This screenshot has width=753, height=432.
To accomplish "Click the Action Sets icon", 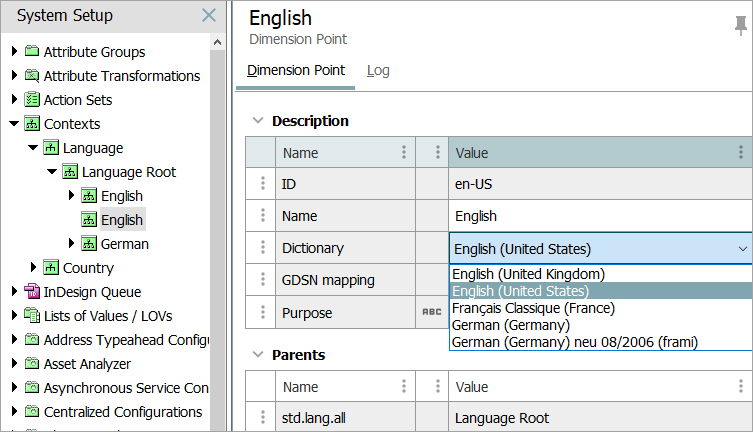I will coord(32,100).
